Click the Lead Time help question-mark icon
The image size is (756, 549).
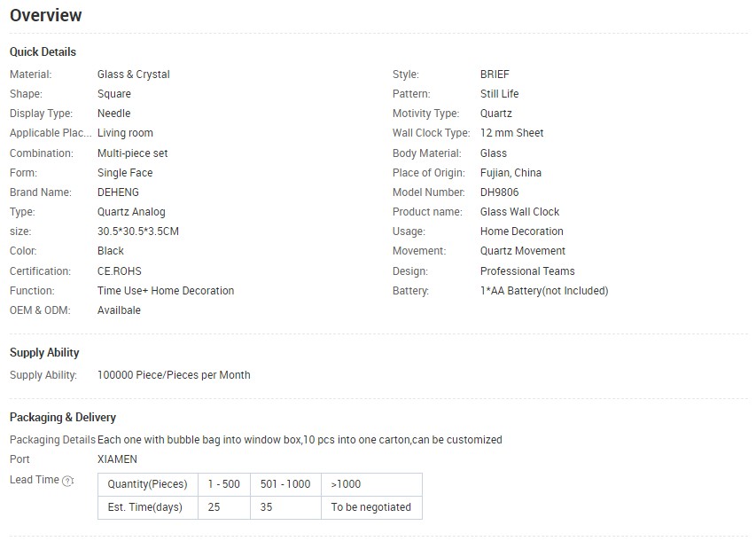coord(67,481)
